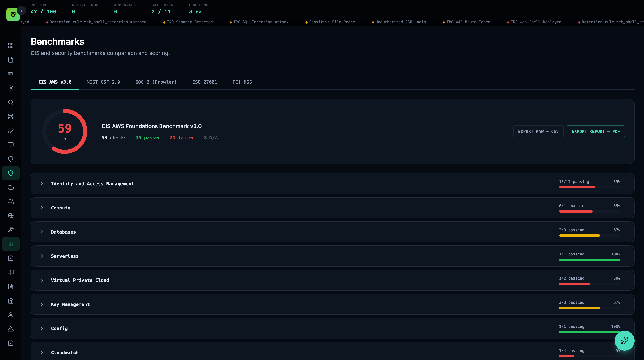The width and height of the screenshot is (644, 360).
Task: Click EXPORT REPORT — PDF button
Action: 596,131
